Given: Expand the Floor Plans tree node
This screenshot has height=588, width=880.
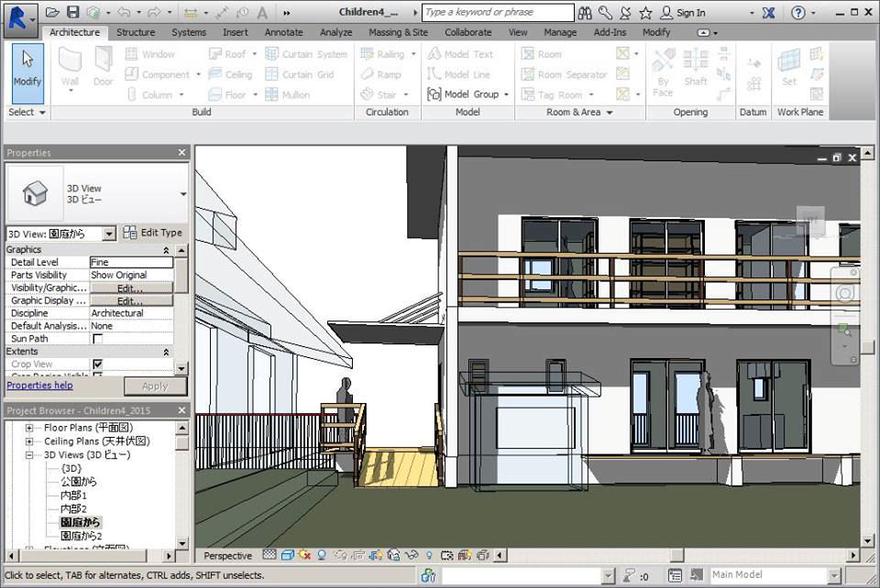Looking at the screenshot, I should click(x=29, y=428).
